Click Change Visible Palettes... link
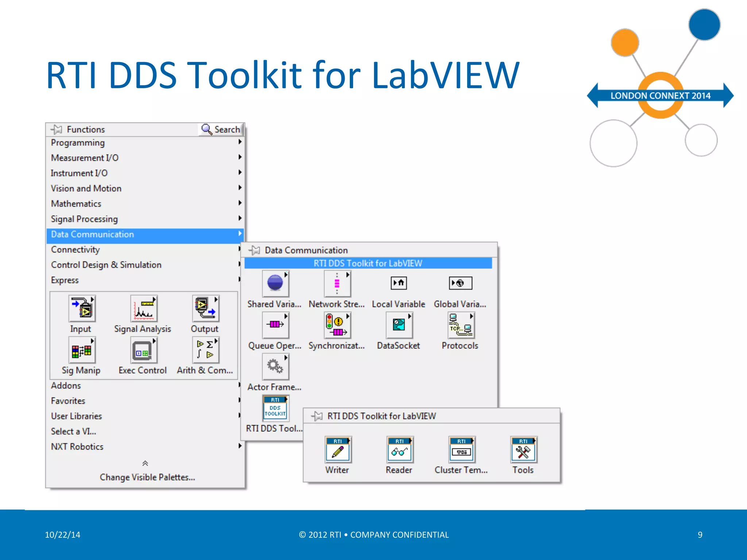The height and width of the screenshot is (560, 747). tap(147, 477)
